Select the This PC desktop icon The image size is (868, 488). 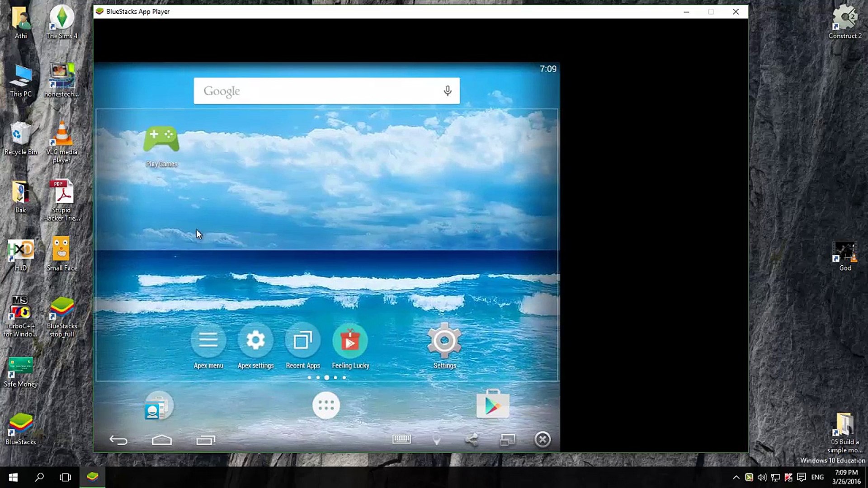click(21, 80)
